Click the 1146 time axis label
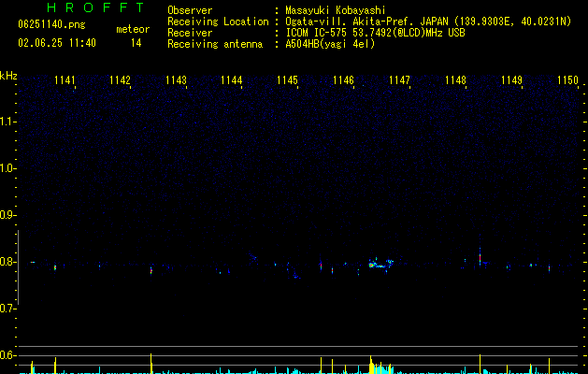588x374 pixels. (343, 80)
